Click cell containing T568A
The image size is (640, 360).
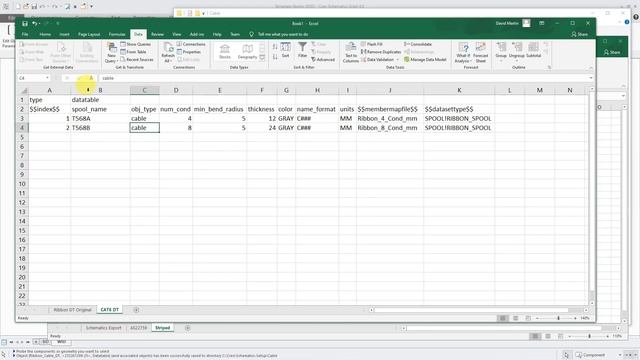pos(100,118)
